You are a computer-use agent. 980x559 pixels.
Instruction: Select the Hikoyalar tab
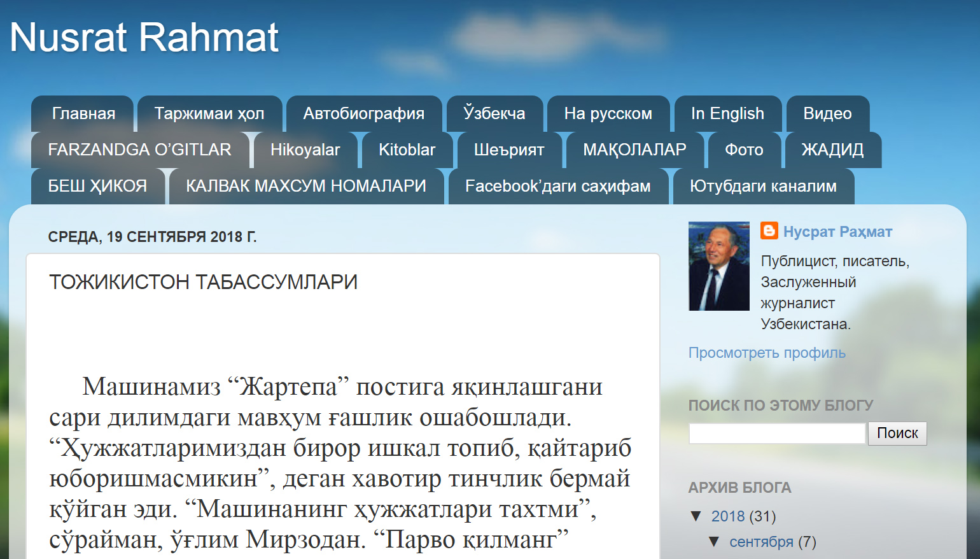click(x=305, y=150)
